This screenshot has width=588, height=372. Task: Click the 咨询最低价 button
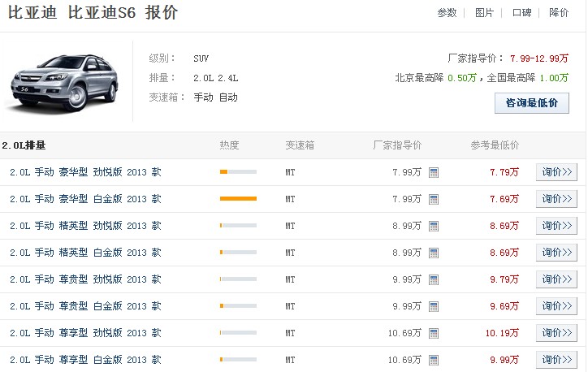(x=532, y=103)
